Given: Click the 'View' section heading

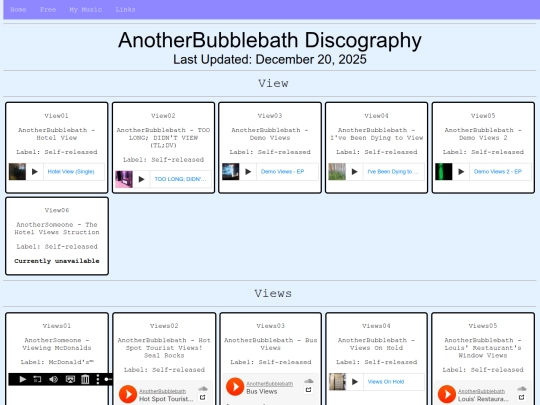Looking at the screenshot, I should coord(273,83).
